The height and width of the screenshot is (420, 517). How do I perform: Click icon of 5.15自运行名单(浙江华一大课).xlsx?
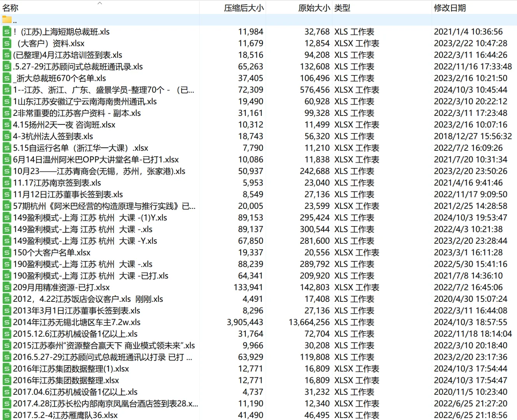pyautogui.click(x=7, y=148)
